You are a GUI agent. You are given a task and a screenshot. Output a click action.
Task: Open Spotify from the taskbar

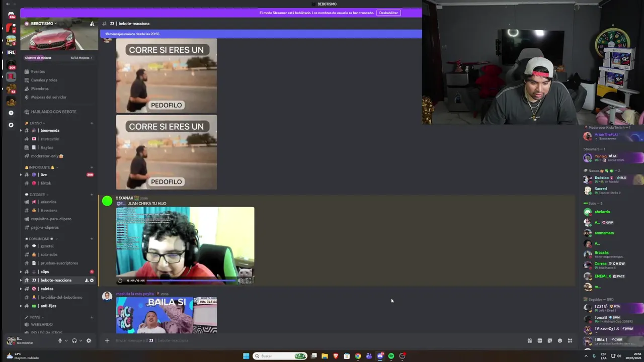pyautogui.click(x=391, y=356)
